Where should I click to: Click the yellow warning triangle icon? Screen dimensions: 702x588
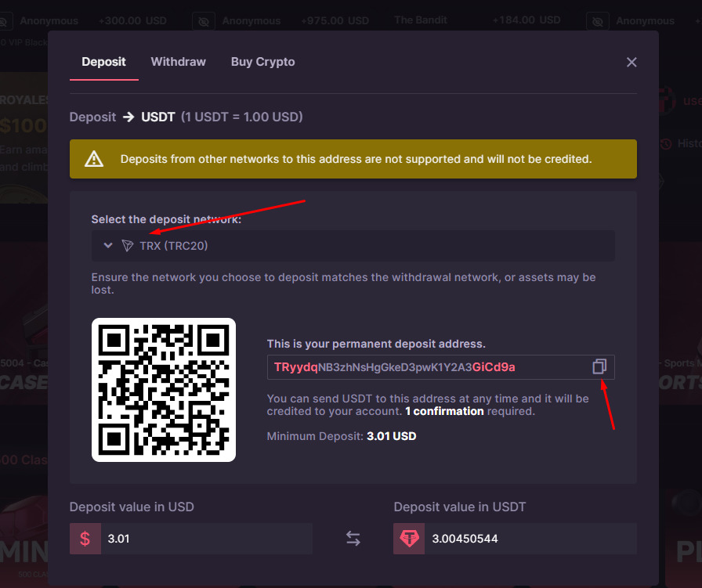coord(95,159)
